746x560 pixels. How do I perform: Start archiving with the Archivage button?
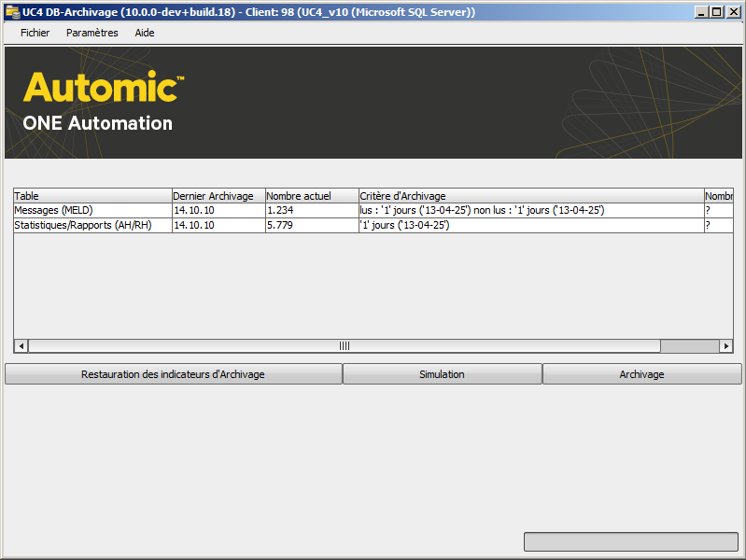(x=641, y=374)
